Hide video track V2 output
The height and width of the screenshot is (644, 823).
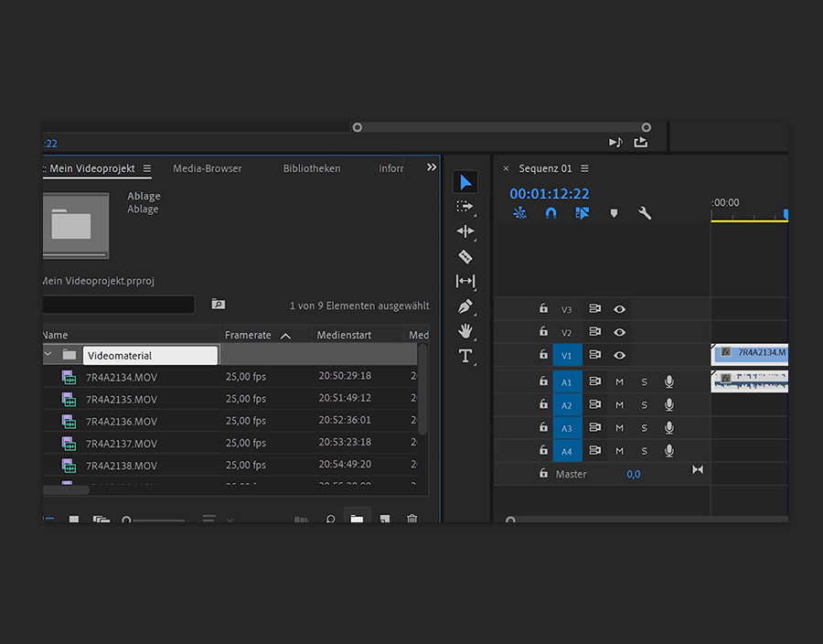(619, 332)
